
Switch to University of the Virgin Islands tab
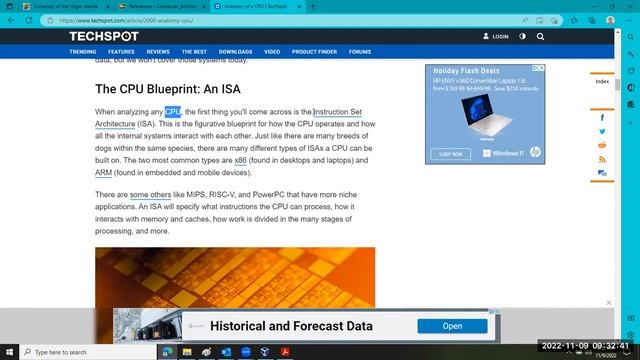(x=67, y=6)
